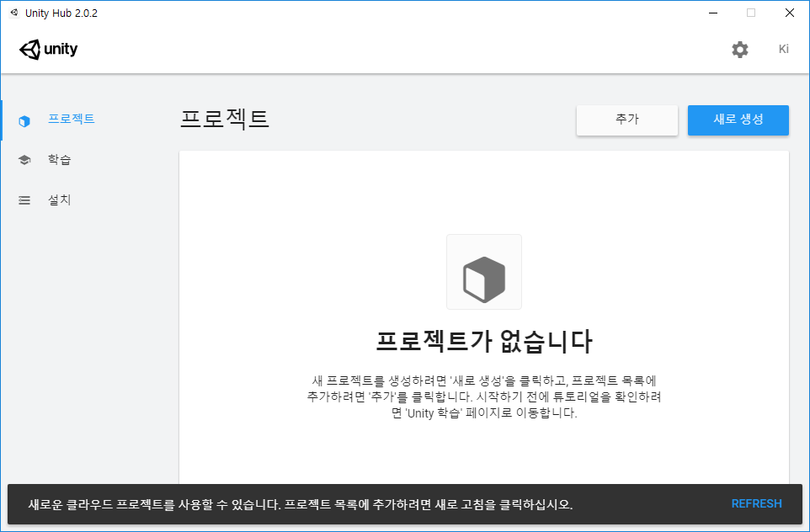Click the 프로젝트가 없습니다 heading
Image resolution: width=810 pixels, height=532 pixels.
(x=484, y=342)
